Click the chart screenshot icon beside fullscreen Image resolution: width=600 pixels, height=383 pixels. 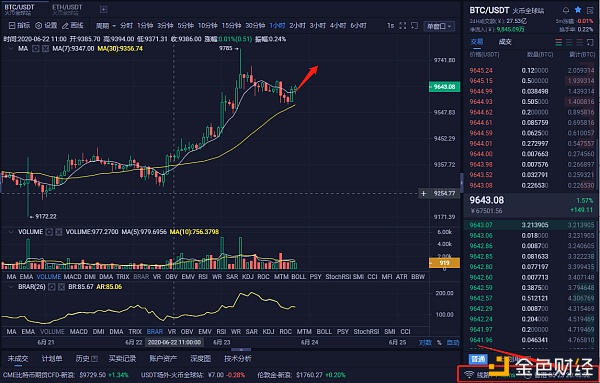point(414,26)
